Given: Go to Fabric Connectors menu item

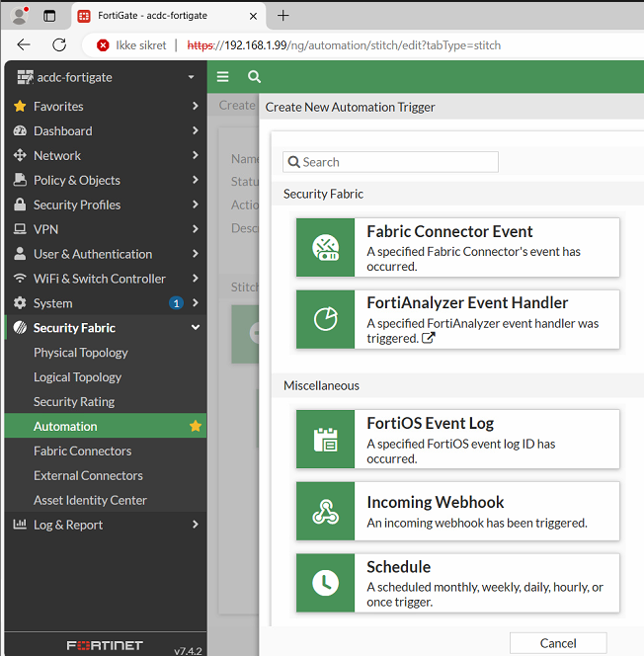Looking at the screenshot, I should point(82,451).
